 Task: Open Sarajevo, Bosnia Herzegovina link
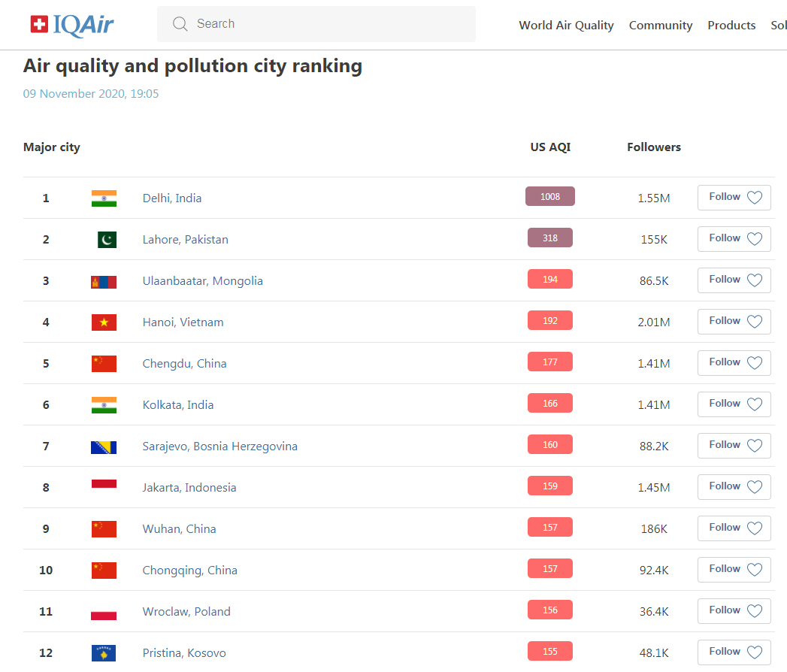click(x=219, y=446)
